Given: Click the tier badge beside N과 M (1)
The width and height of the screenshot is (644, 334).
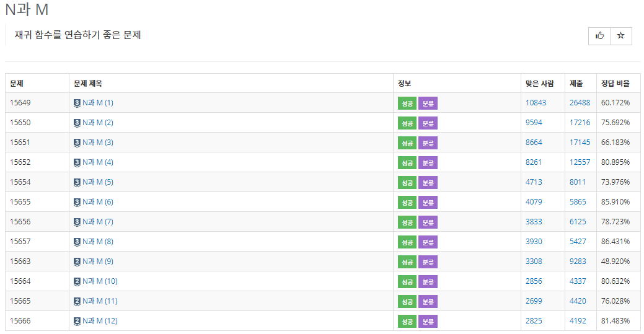Looking at the screenshot, I should (x=77, y=103).
